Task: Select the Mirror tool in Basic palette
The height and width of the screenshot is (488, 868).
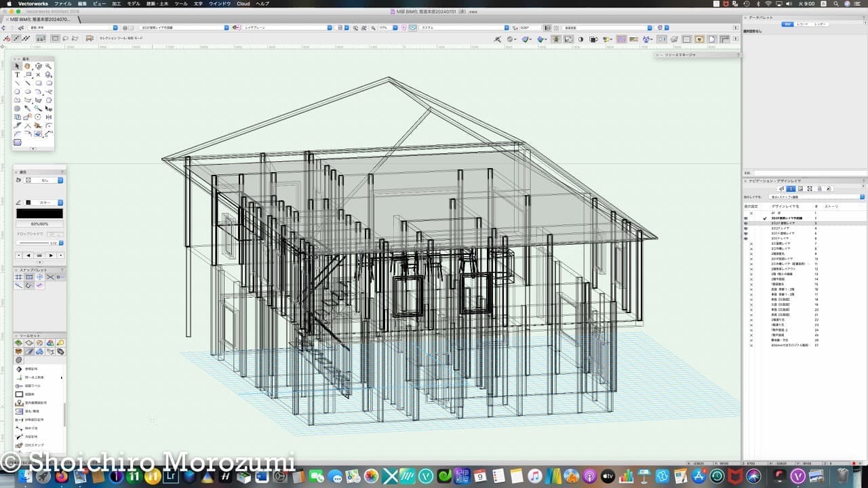Action: (x=49, y=117)
